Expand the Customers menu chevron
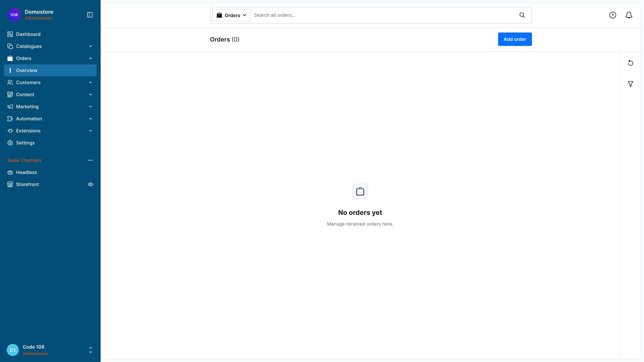 click(91, 82)
